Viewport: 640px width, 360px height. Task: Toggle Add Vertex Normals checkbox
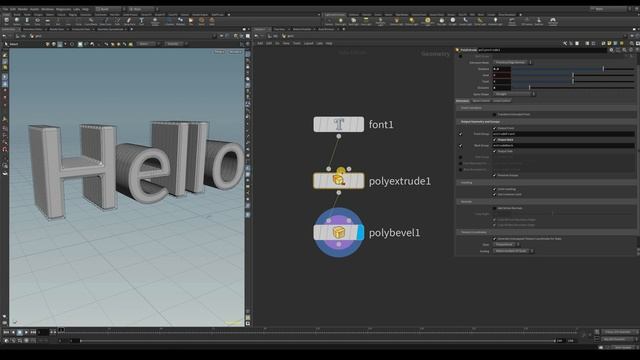click(x=494, y=208)
